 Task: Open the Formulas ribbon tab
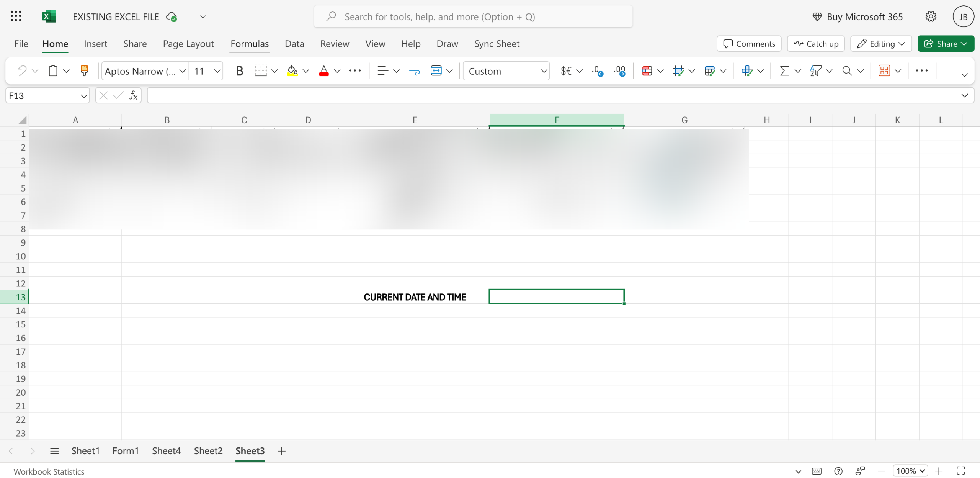(250, 44)
